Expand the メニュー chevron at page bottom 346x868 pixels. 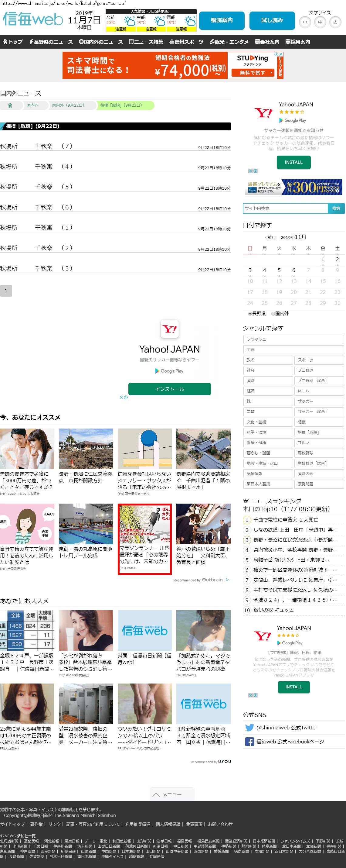tap(156, 794)
